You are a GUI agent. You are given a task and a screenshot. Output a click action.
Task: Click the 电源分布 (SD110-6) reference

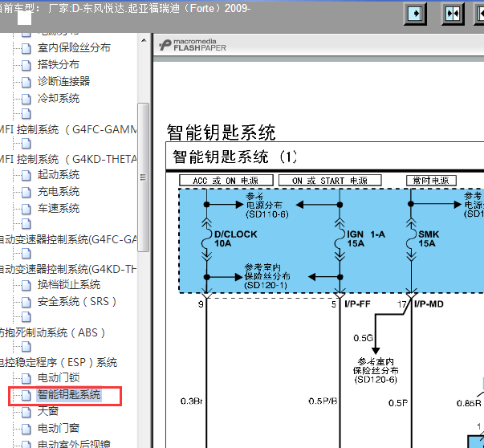(267, 206)
